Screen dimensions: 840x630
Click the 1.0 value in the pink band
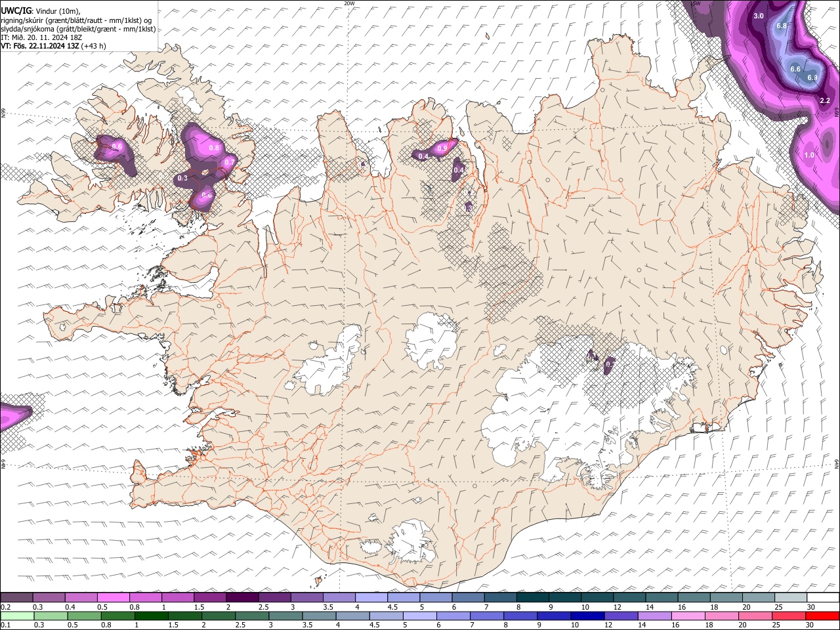coord(809,155)
